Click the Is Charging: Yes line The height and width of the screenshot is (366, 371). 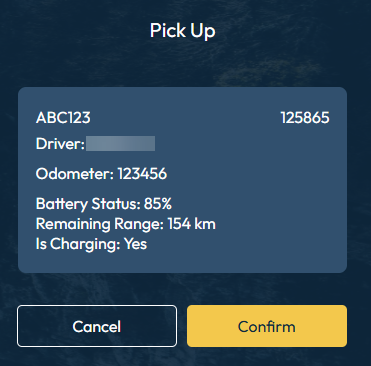(x=91, y=244)
